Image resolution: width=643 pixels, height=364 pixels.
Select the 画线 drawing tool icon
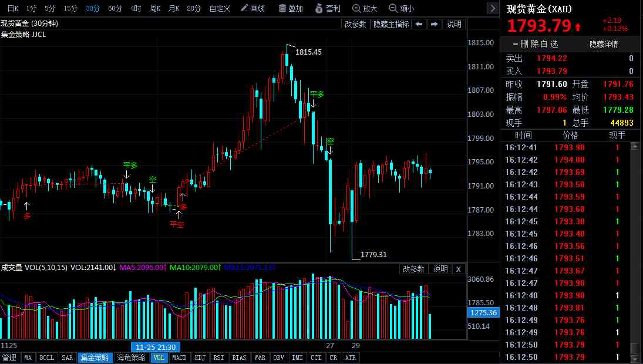click(x=251, y=8)
